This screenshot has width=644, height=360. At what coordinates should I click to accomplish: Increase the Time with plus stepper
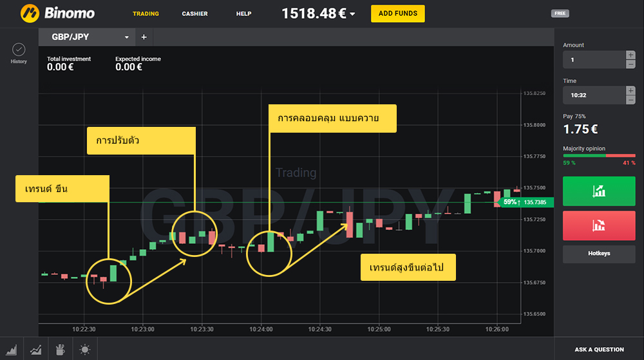[x=630, y=91]
